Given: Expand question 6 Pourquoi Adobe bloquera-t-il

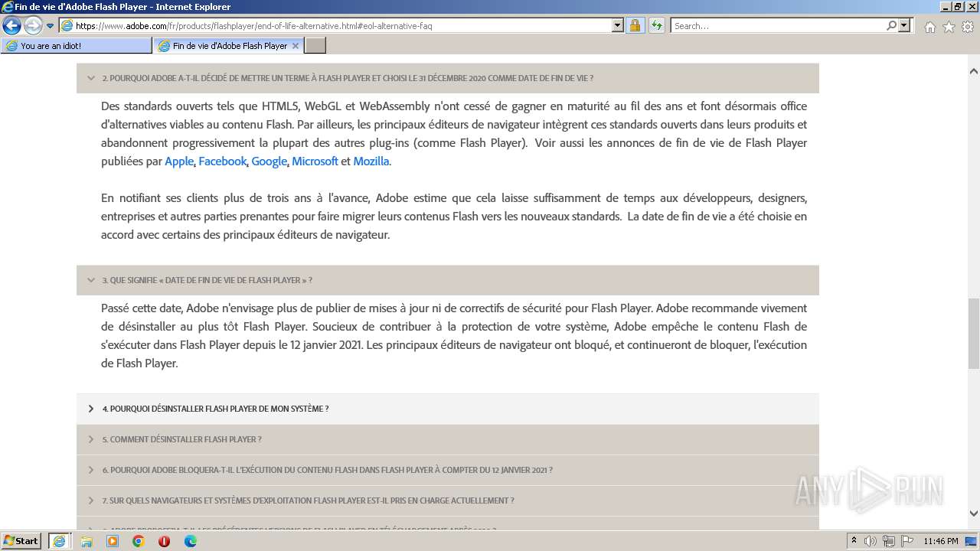Looking at the screenshot, I should tap(447, 470).
